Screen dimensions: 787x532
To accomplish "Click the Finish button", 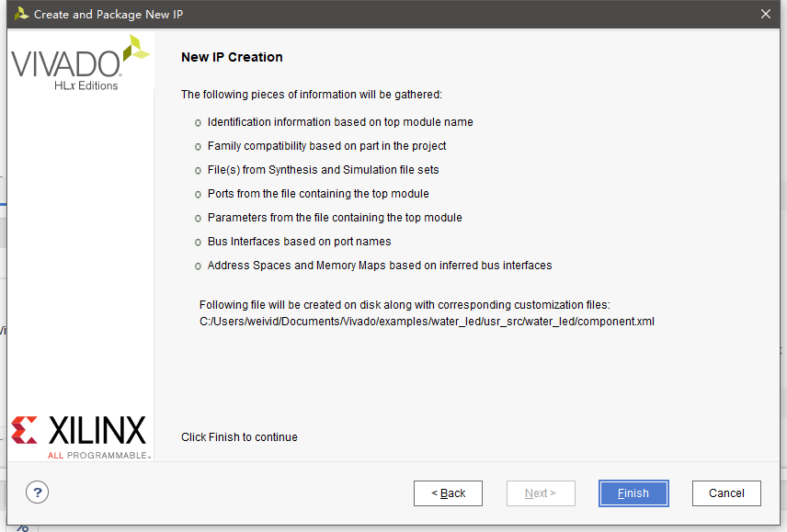I will click(633, 493).
